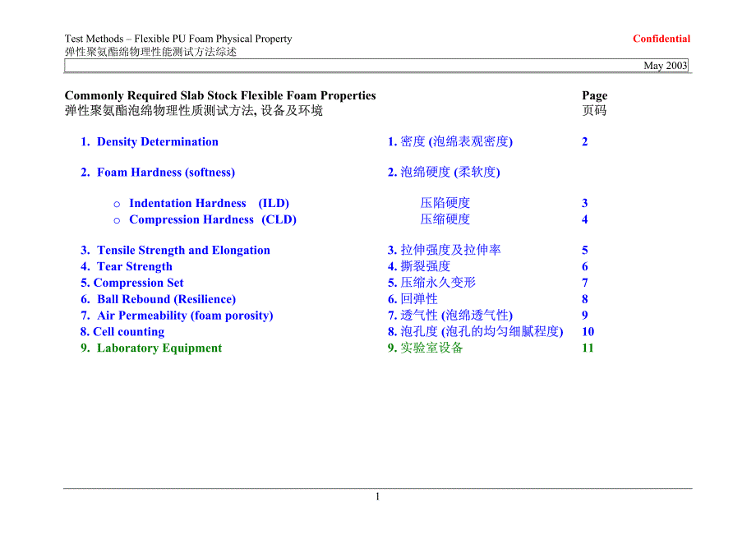The width and height of the screenshot is (756, 535).
Task: Open the green Laboratory Equipment entry
Action: (159, 348)
